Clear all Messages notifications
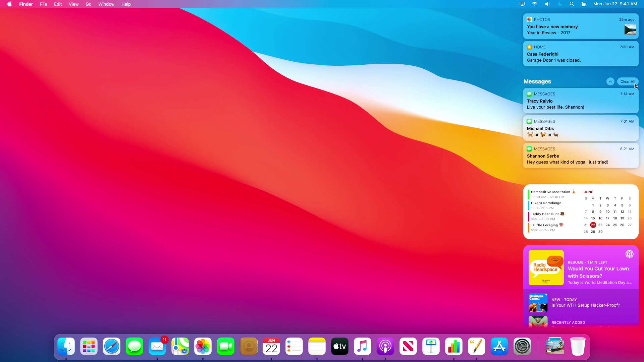Viewport: 644px width, 362px height. 628,81
